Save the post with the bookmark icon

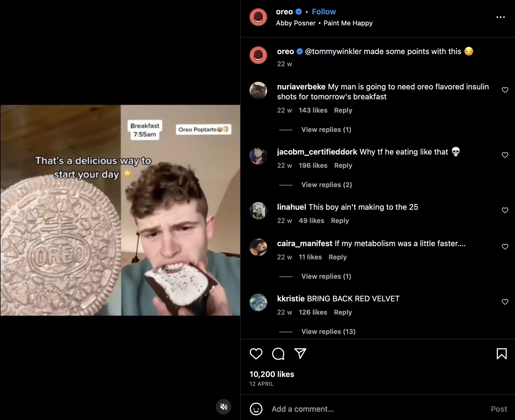point(501,354)
